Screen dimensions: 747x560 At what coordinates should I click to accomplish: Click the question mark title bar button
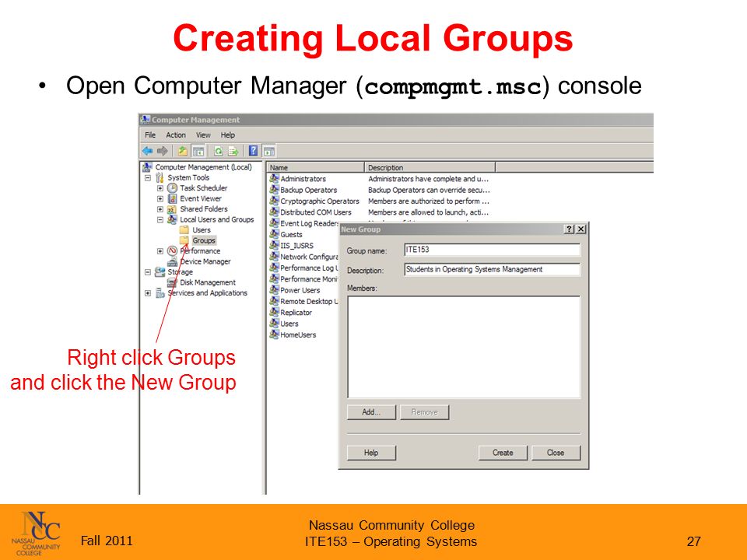(570, 229)
